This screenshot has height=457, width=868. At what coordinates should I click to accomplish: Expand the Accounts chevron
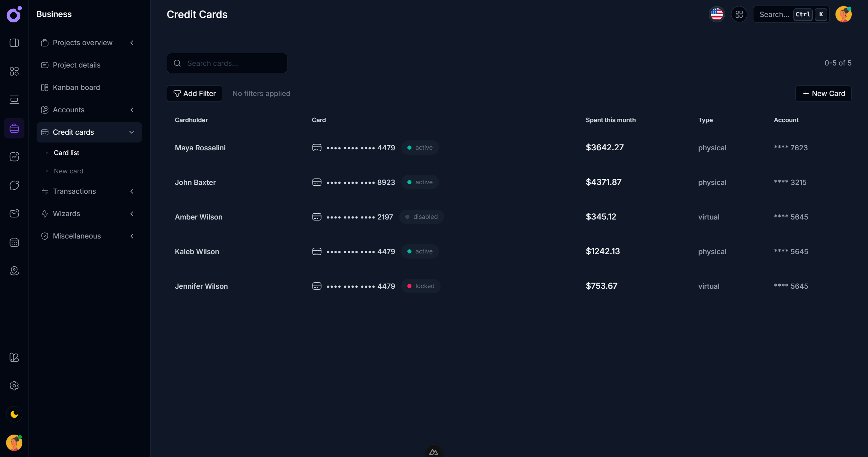(132, 110)
